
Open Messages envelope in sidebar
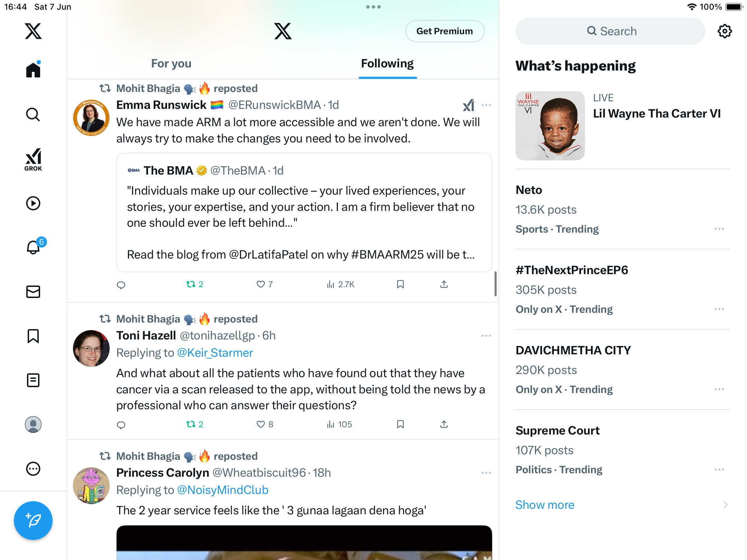point(33,292)
